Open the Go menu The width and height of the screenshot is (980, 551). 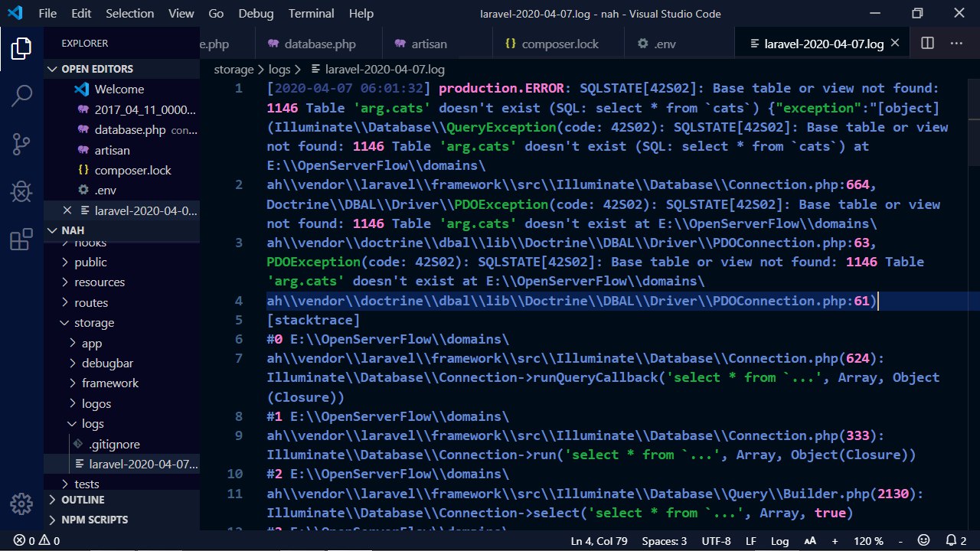pyautogui.click(x=216, y=14)
